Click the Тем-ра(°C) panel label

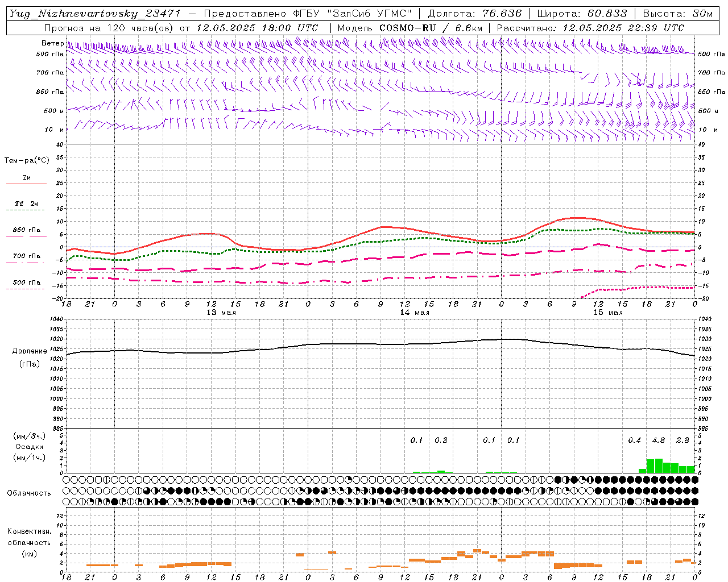point(27,161)
